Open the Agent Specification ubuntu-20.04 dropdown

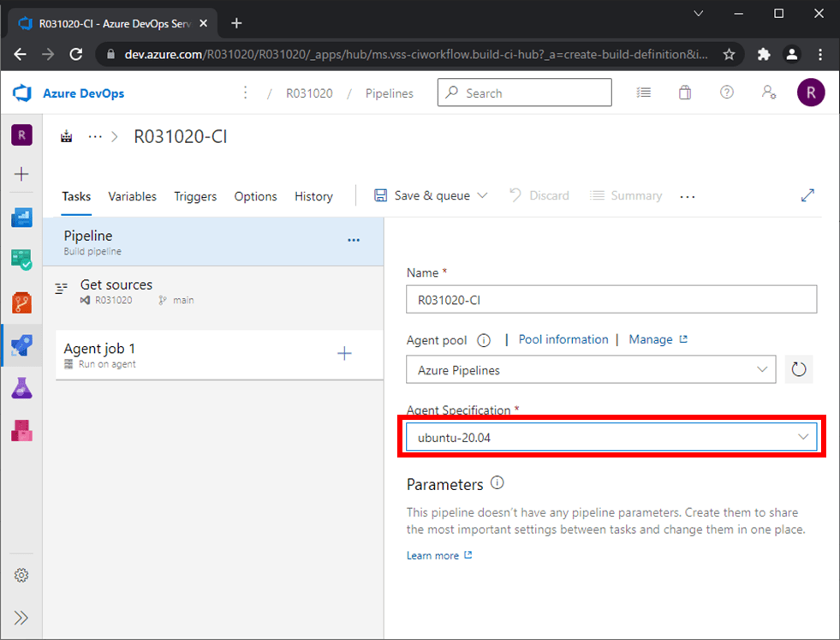tap(611, 438)
